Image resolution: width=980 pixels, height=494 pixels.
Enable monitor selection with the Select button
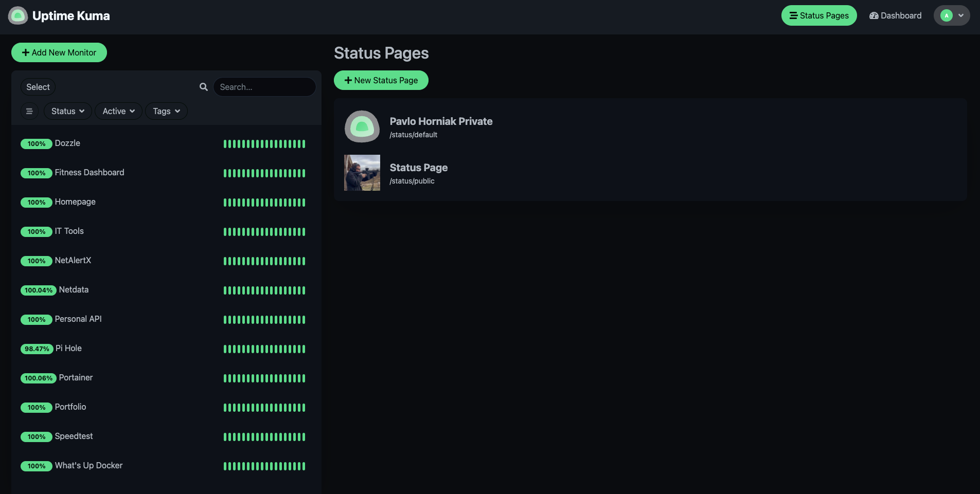click(38, 86)
